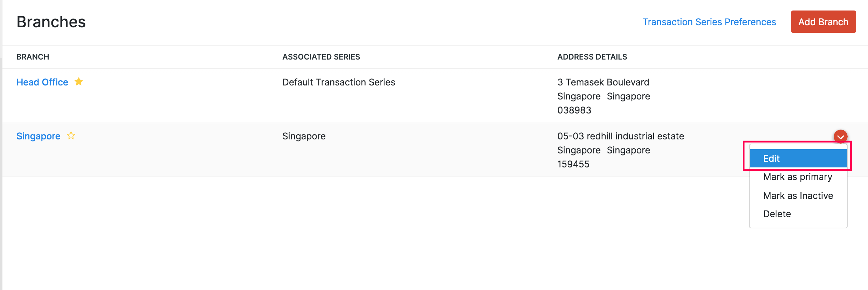Click the Singapore associated series cell
The image size is (868, 290).
pos(304,136)
